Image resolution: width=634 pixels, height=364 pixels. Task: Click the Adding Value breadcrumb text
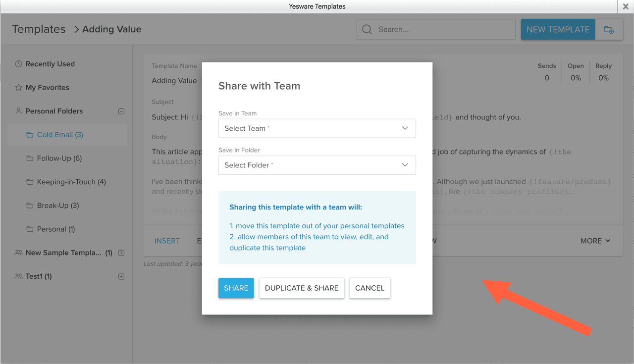tap(112, 29)
